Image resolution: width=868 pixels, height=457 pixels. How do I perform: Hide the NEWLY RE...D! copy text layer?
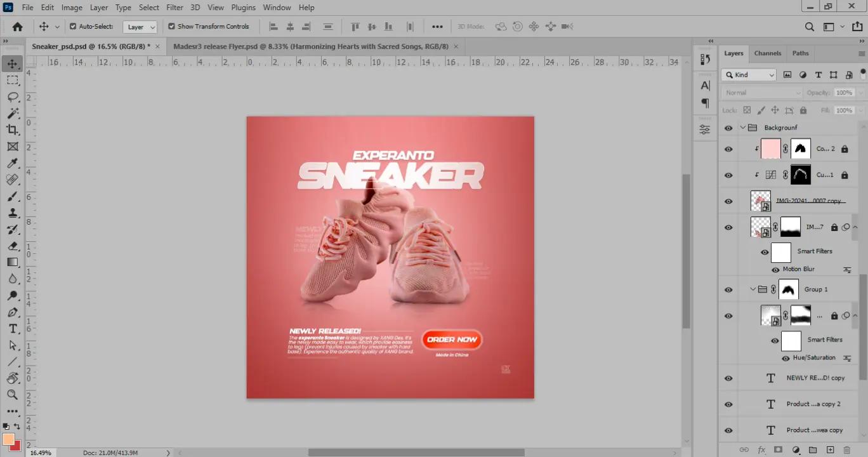tap(728, 378)
